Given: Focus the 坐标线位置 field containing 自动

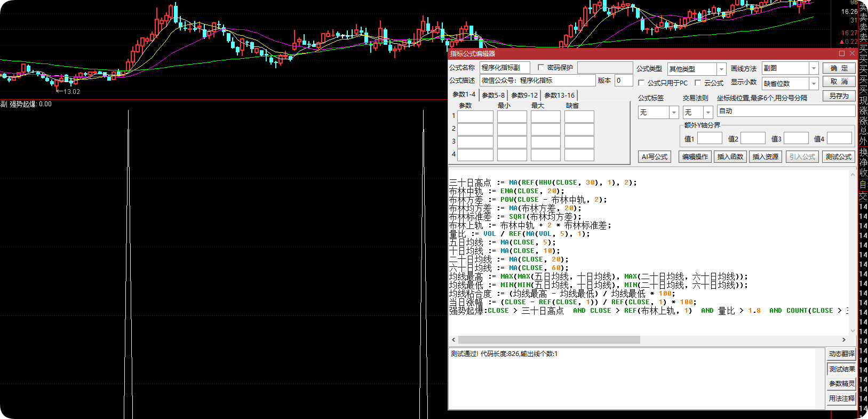Looking at the screenshot, I should click(786, 110).
